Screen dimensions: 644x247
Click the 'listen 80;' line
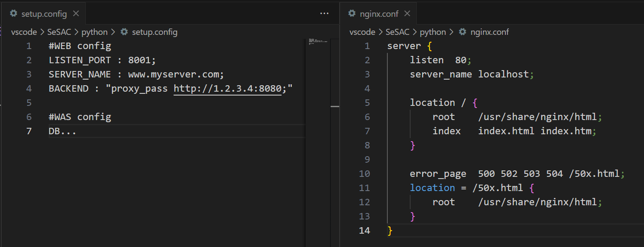tap(441, 60)
